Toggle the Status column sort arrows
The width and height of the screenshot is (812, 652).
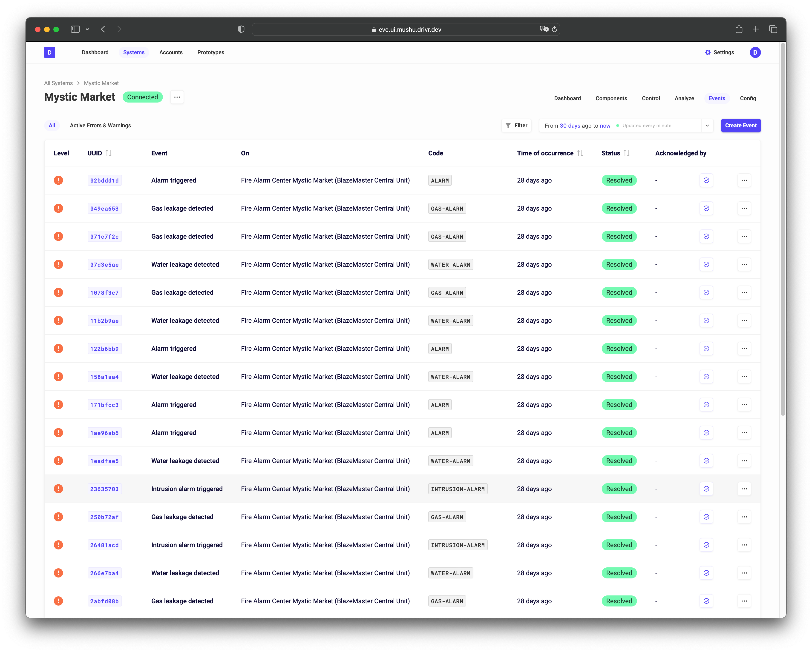626,153
